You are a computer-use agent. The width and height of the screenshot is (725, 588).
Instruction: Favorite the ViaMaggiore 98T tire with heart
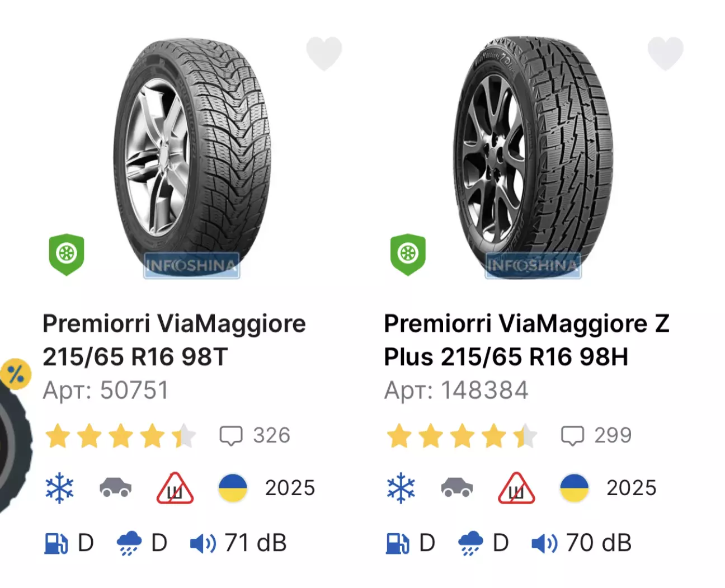click(324, 53)
